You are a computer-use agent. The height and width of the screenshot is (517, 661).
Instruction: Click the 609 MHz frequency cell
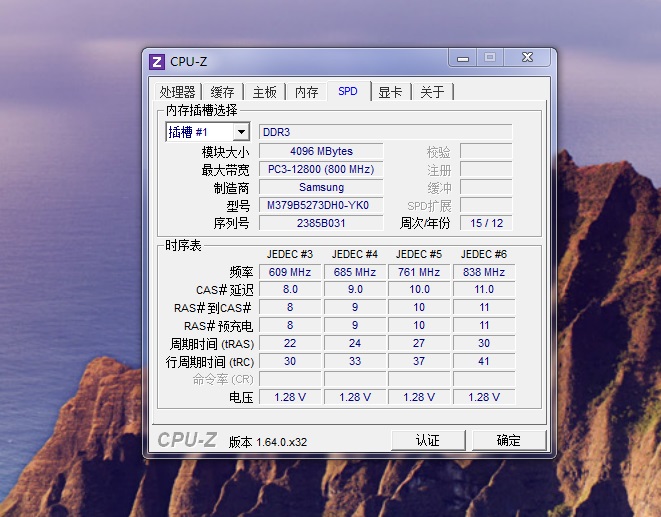click(x=290, y=272)
